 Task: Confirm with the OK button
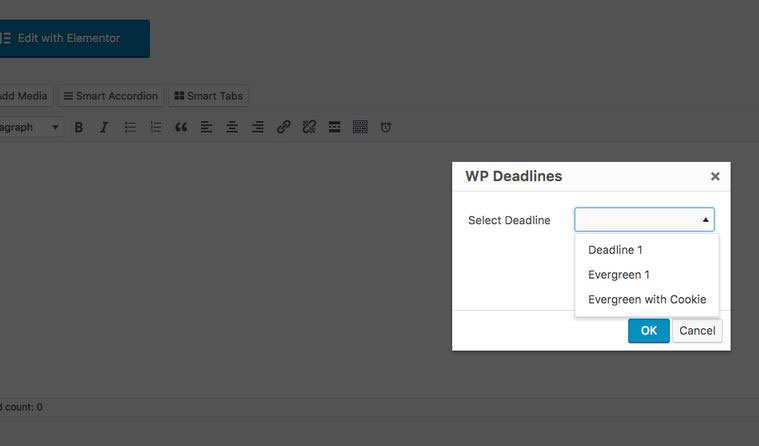click(649, 331)
